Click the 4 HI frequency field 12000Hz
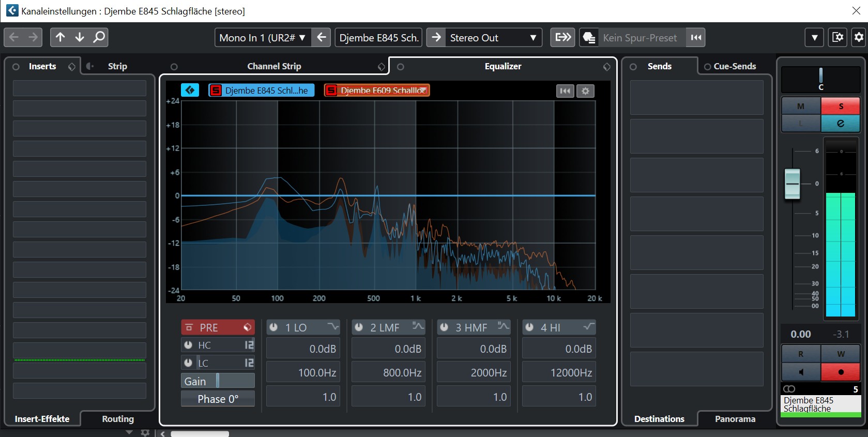868x437 pixels. [x=559, y=372]
